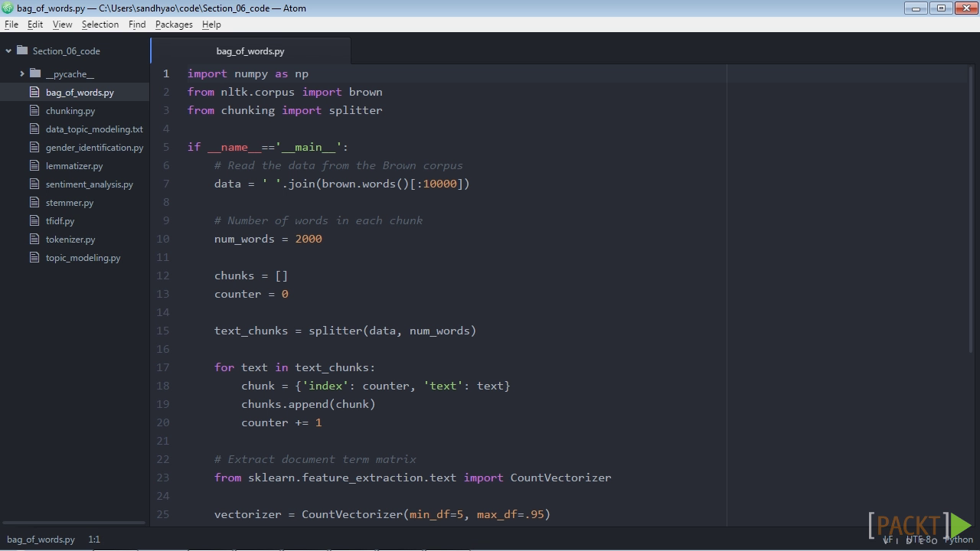980x551 pixels.
Task: Click the data_topic_modeling.txt file icon
Action: click(x=34, y=129)
